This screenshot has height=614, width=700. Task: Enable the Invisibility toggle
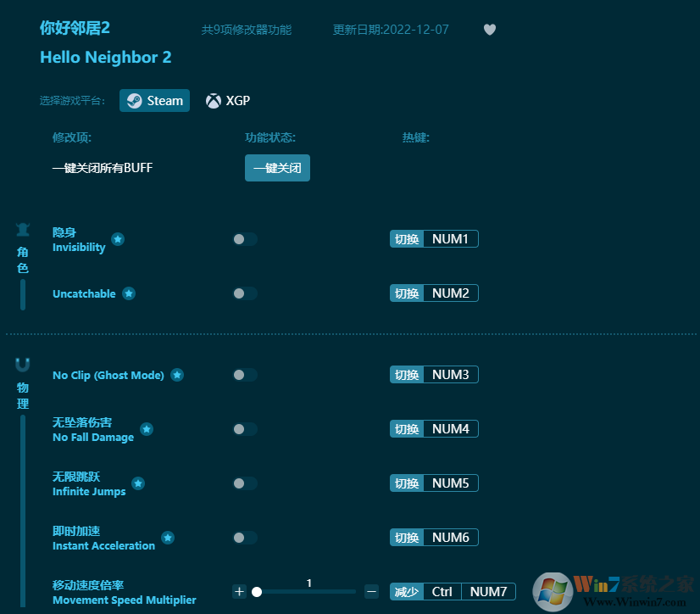(245, 239)
